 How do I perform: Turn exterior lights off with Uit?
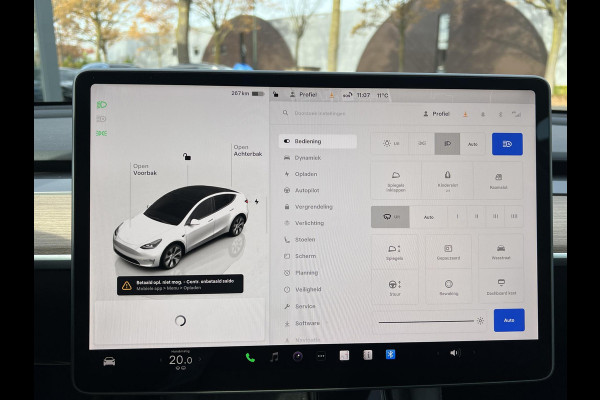point(390,144)
